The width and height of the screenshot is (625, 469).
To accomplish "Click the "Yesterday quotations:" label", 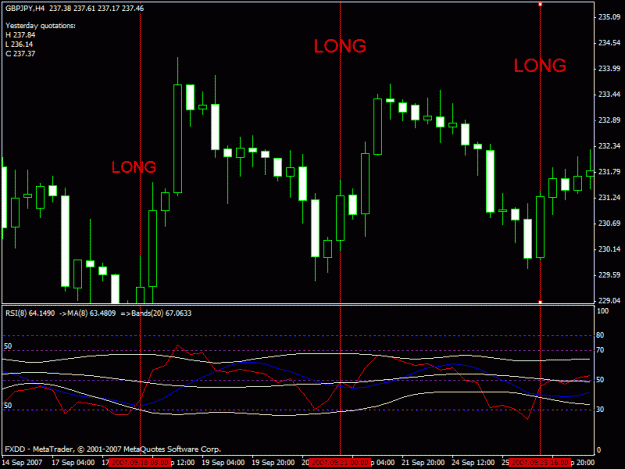I will (40, 26).
